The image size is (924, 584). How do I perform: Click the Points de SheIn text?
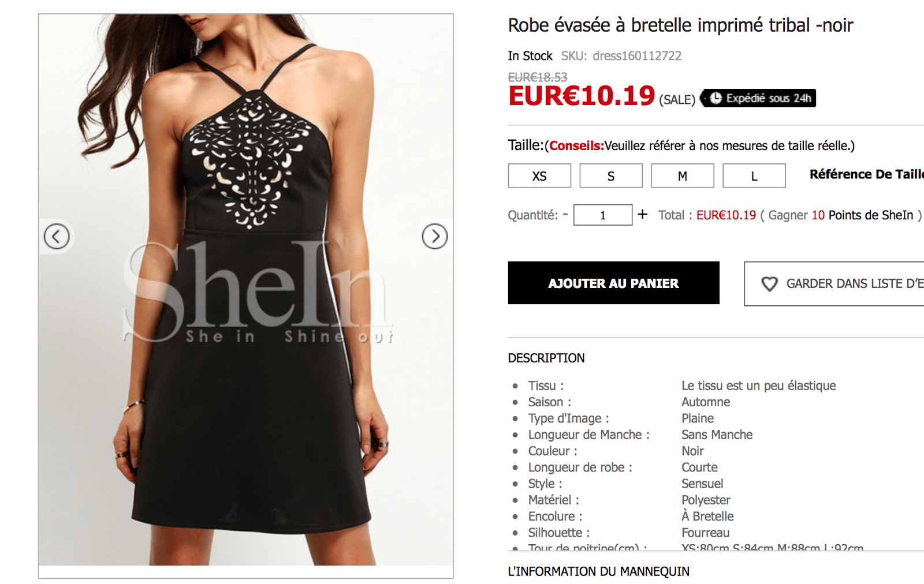(x=871, y=215)
